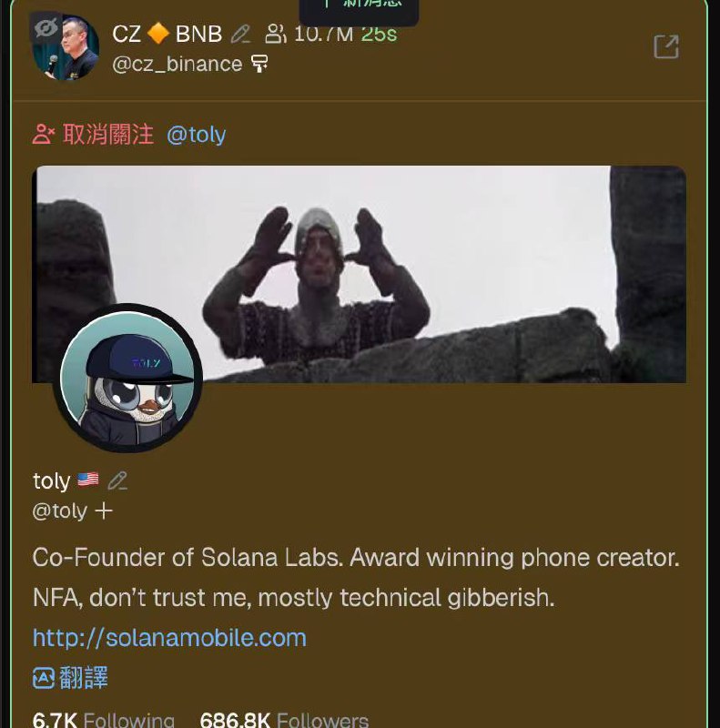Open the @toly mention link
Image resolution: width=720 pixels, height=728 pixels.
[x=196, y=135]
